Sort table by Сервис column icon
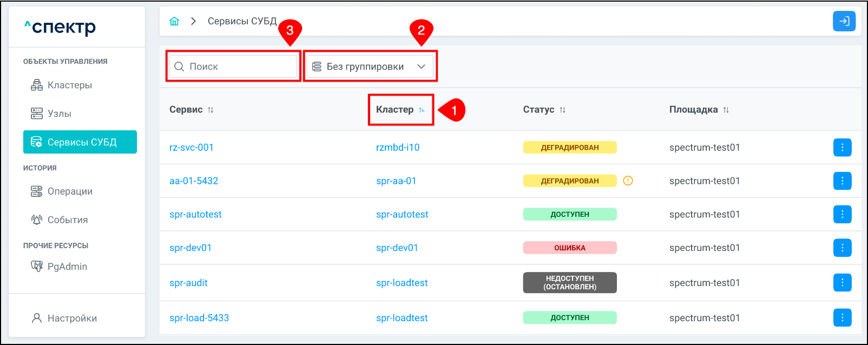Screen dimensions: 868x345 click(211, 110)
